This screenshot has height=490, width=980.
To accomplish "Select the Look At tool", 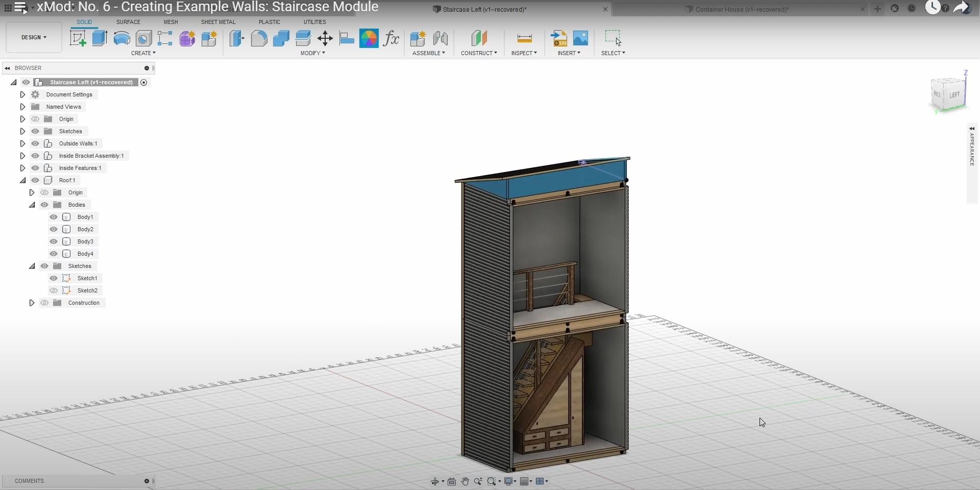I will tap(452, 481).
